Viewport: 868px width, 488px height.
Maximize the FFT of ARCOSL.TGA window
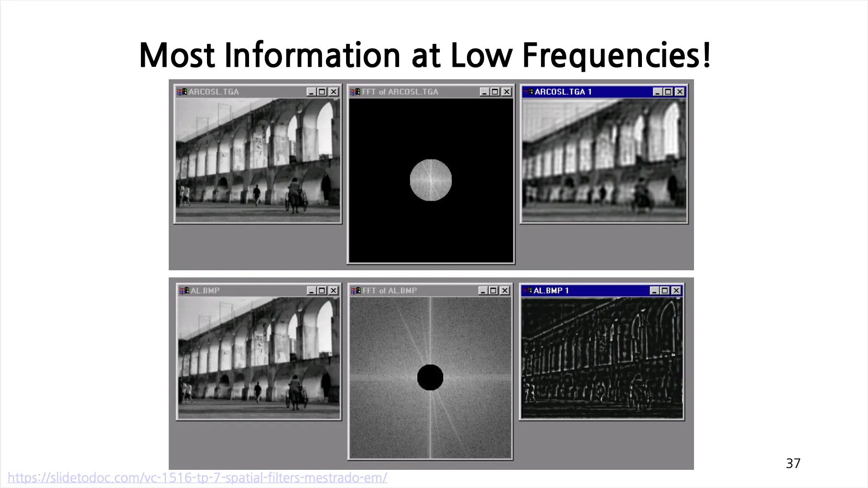(x=495, y=92)
